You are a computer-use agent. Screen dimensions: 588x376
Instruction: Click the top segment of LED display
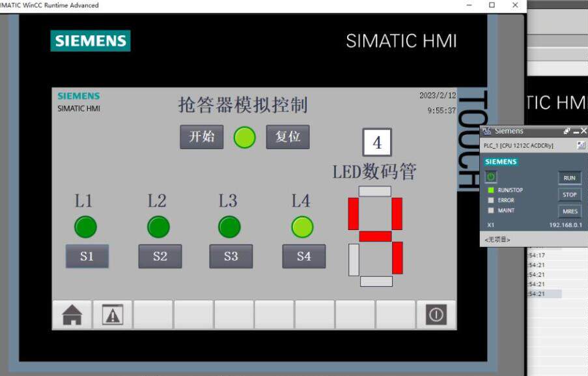tap(374, 191)
